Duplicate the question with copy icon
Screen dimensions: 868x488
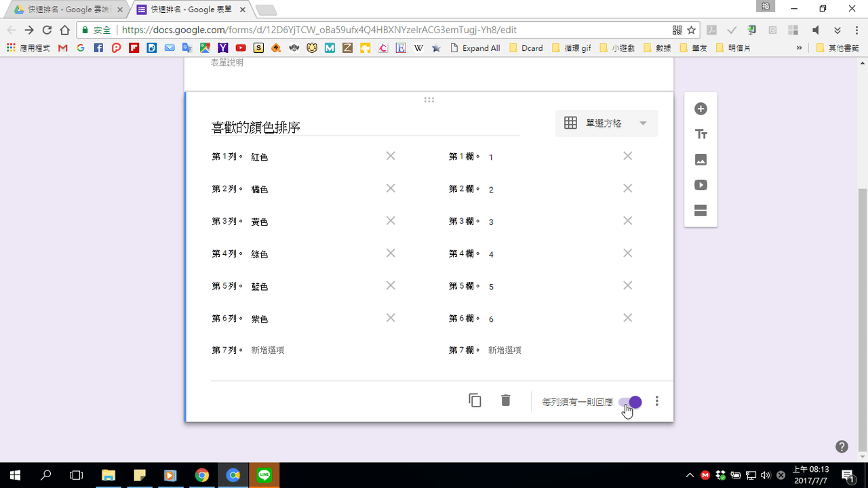pyautogui.click(x=475, y=401)
